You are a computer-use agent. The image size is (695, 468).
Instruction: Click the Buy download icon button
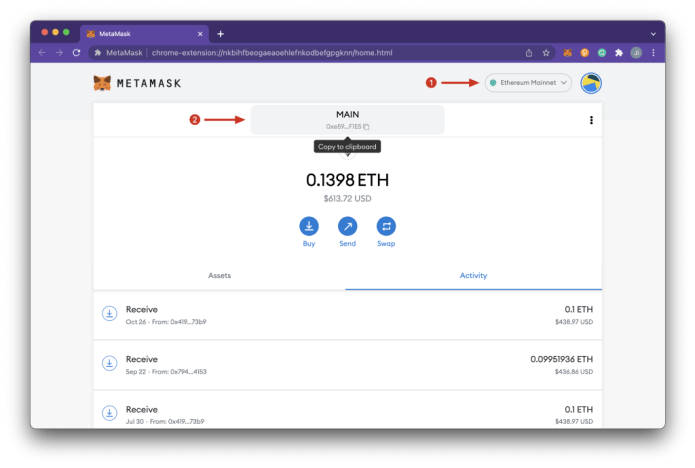tap(309, 226)
